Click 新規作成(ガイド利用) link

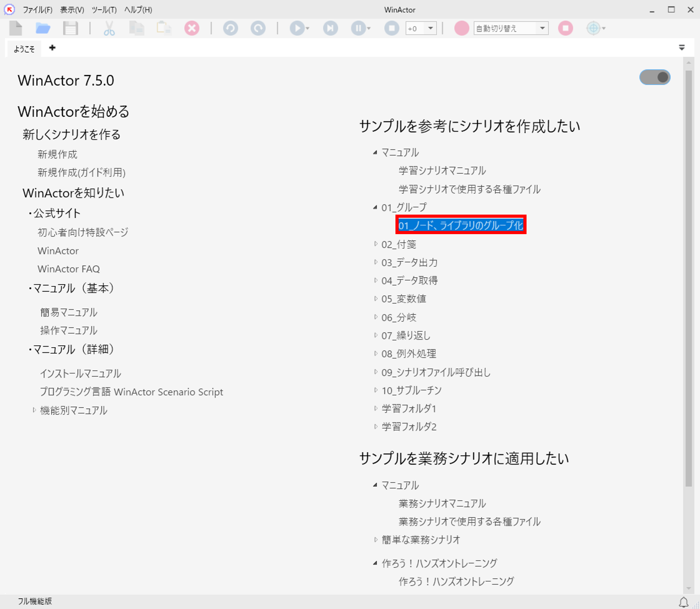point(82,172)
